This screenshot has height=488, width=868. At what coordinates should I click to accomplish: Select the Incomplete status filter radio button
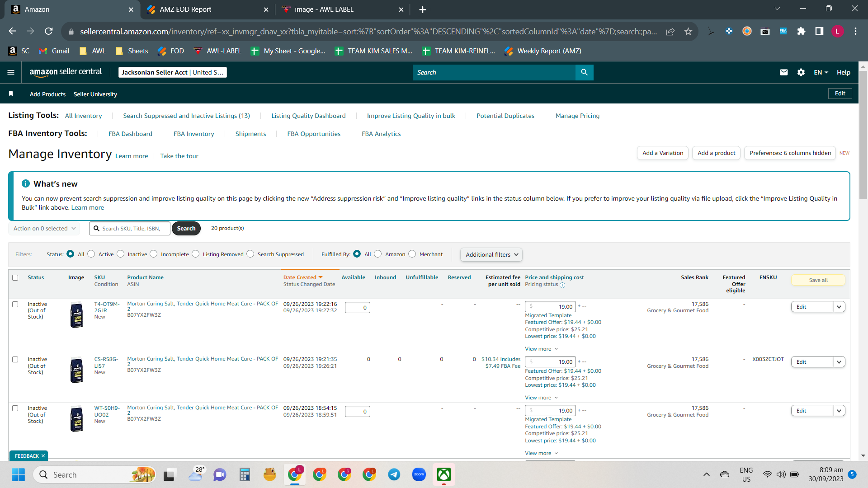click(x=154, y=254)
